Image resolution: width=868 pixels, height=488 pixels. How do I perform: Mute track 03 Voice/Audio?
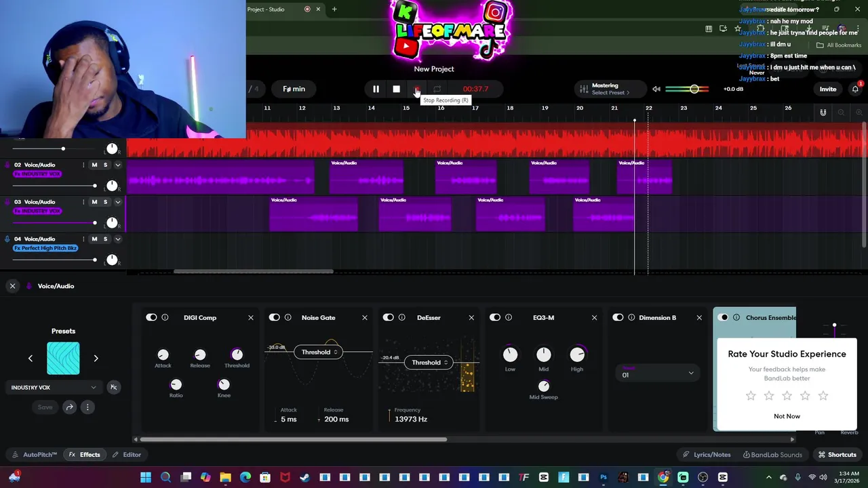coord(94,202)
